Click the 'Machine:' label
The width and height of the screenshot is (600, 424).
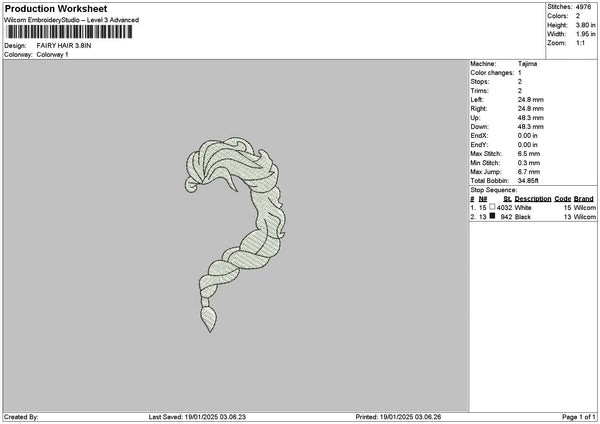pos(483,64)
